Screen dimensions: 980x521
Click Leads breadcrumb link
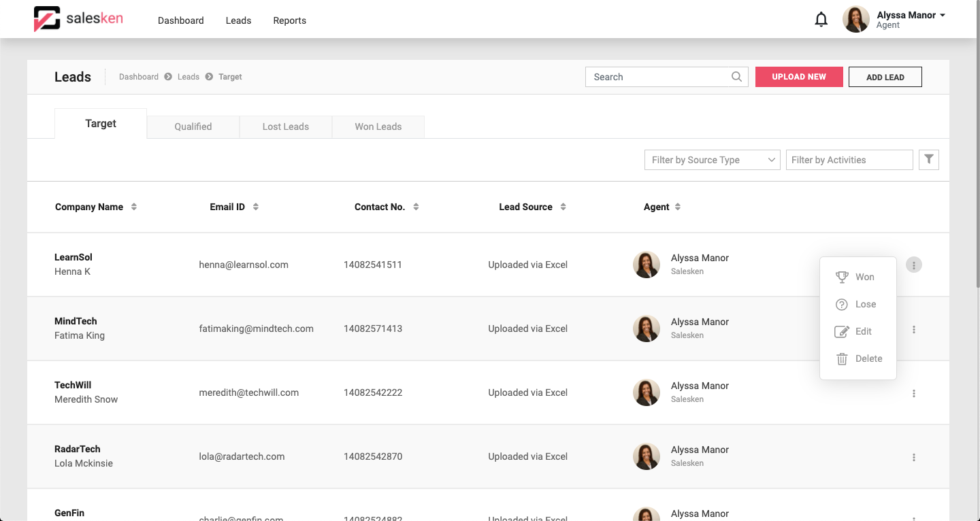click(x=189, y=77)
